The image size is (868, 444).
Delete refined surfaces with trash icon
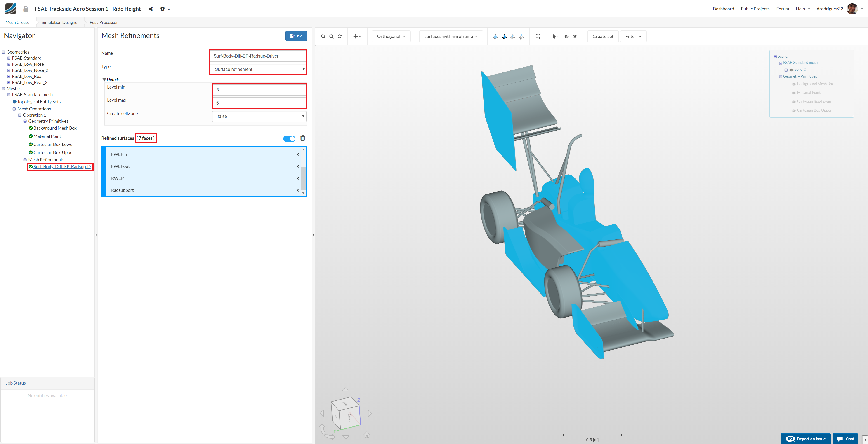click(302, 138)
